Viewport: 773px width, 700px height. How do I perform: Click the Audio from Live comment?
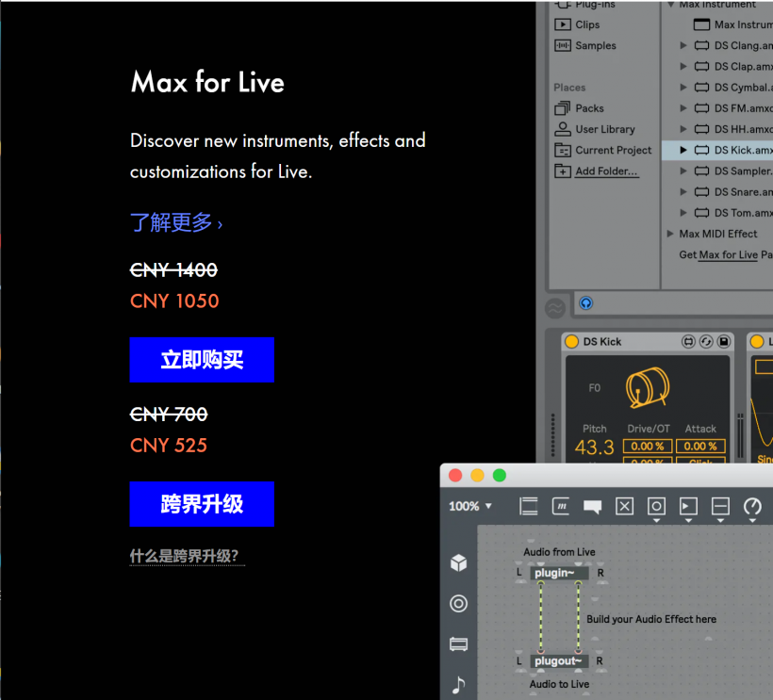click(x=559, y=552)
